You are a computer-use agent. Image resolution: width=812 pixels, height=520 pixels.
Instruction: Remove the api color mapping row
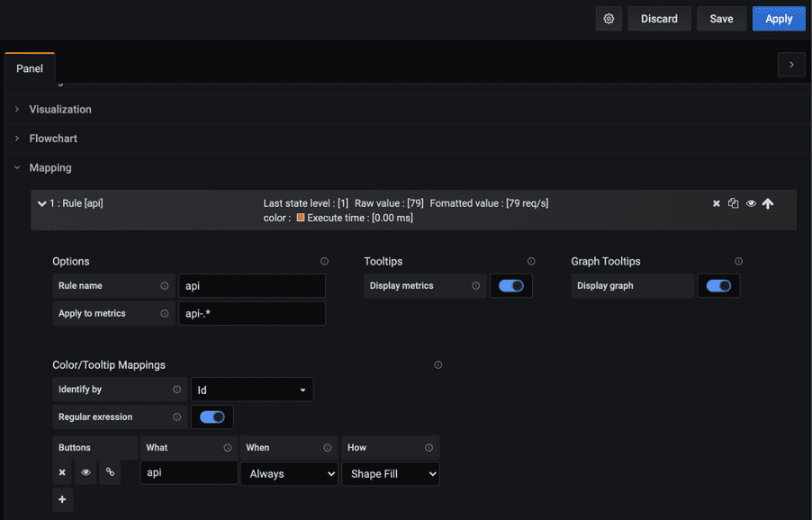pyautogui.click(x=62, y=472)
